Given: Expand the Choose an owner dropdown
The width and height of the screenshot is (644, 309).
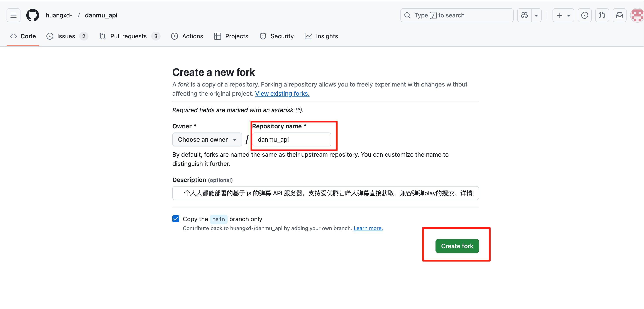Looking at the screenshot, I should [207, 139].
